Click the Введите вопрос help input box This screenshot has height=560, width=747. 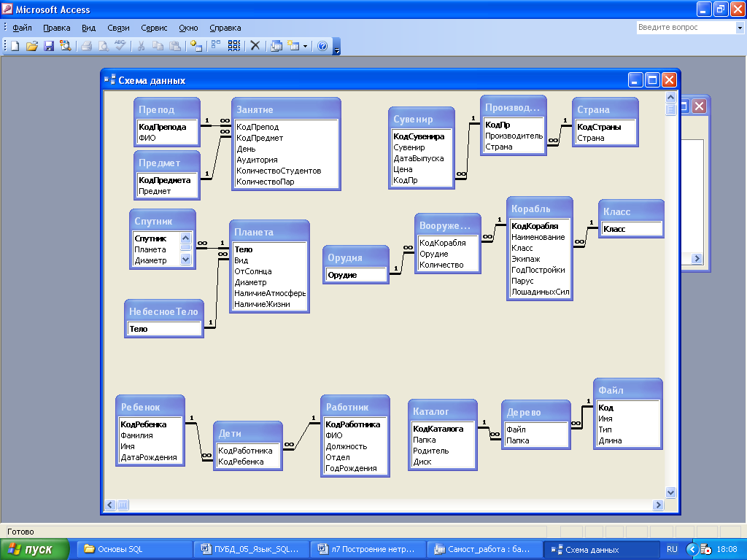tap(686, 28)
